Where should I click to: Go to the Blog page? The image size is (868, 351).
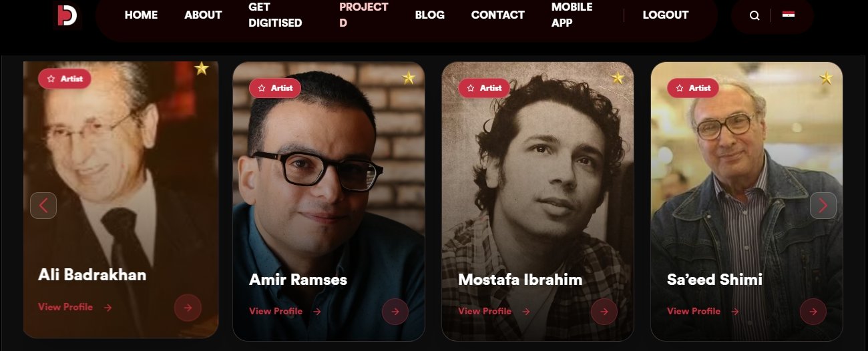(x=429, y=15)
